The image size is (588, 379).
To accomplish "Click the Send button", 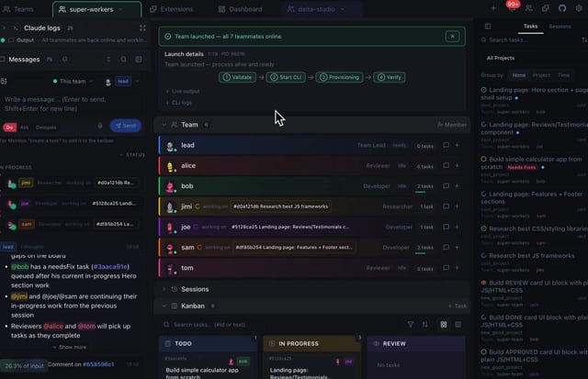I will click(x=126, y=126).
